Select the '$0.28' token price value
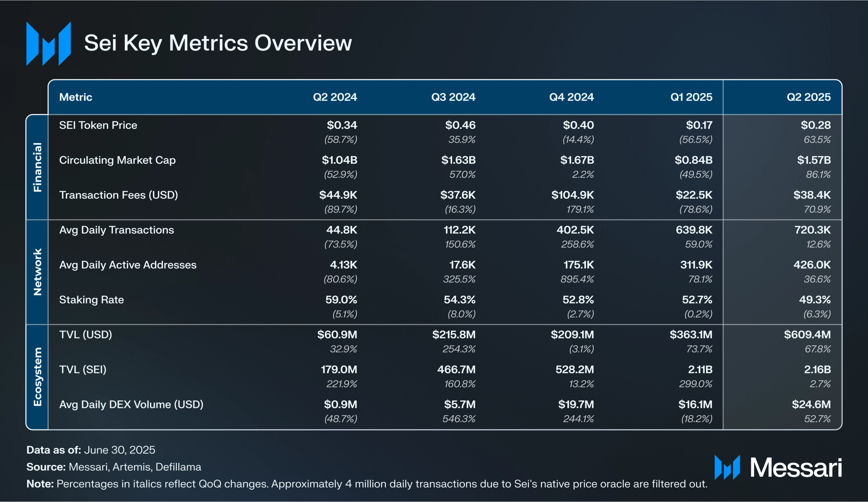This screenshot has height=502, width=868. [816, 125]
